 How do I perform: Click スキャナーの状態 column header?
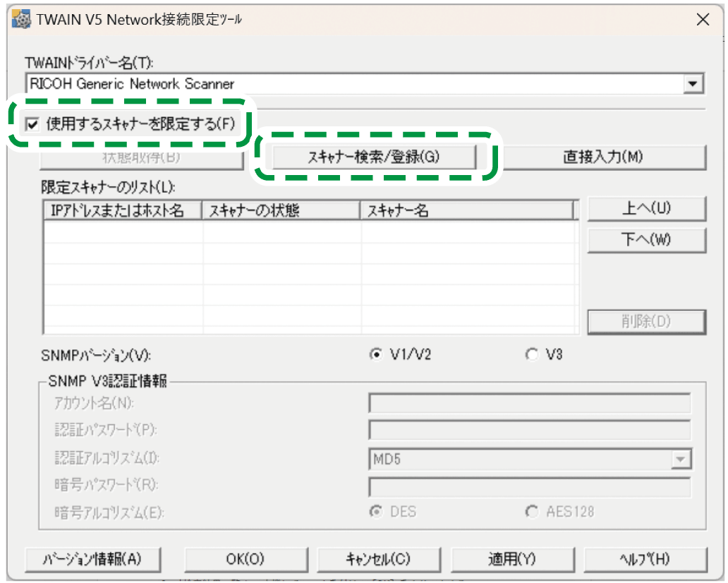pyautogui.click(x=281, y=211)
